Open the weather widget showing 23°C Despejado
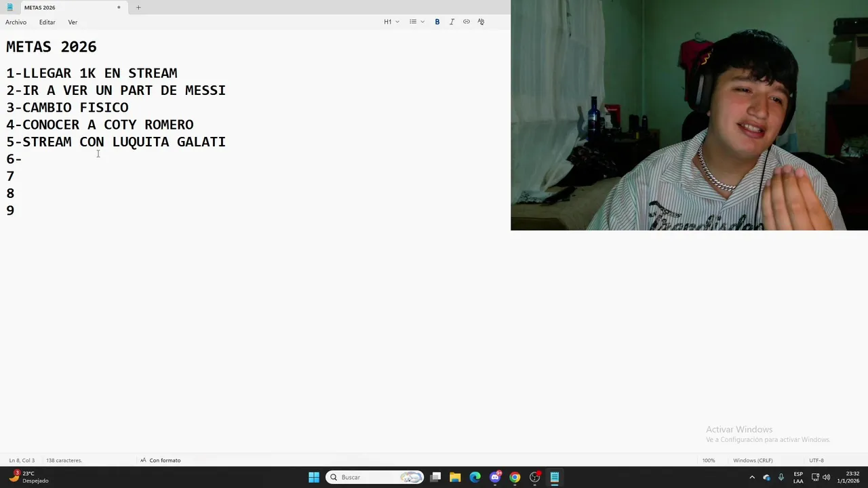 [28, 477]
